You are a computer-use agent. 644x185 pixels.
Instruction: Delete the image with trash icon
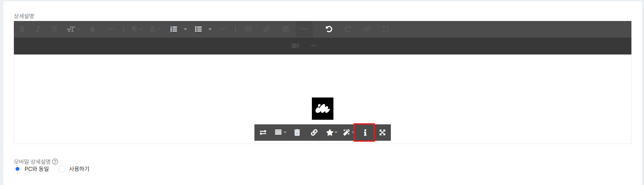297,133
